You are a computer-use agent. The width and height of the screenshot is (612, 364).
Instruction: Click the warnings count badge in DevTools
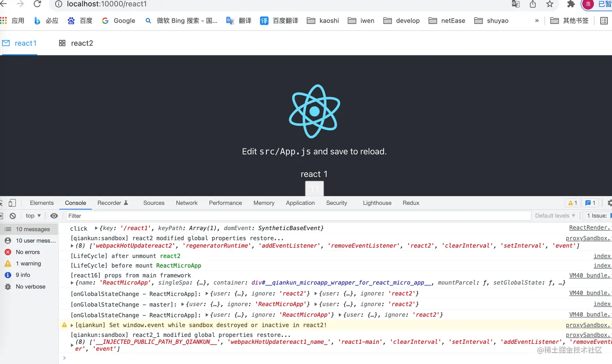tap(573, 203)
